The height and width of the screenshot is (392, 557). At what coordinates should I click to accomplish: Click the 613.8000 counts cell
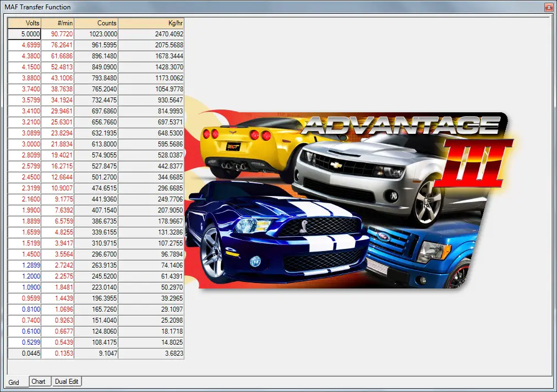point(96,144)
